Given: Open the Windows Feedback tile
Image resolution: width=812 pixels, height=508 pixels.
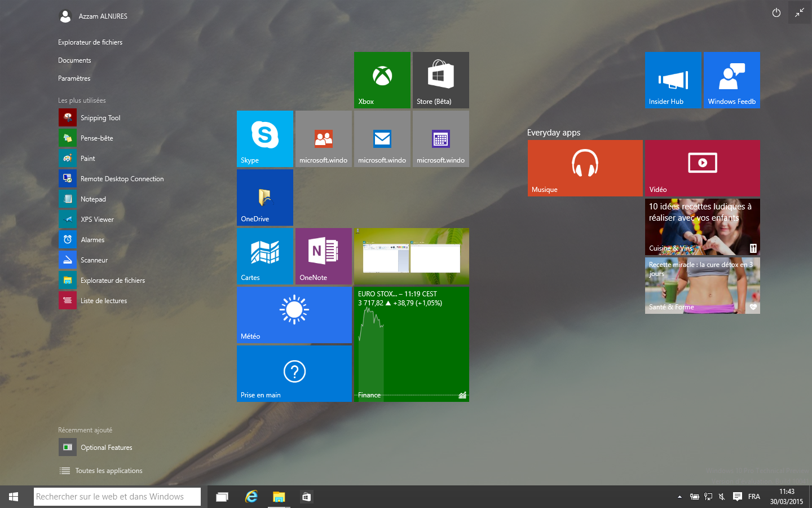Looking at the screenshot, I should pyautogui.click(x=732, y=80).
